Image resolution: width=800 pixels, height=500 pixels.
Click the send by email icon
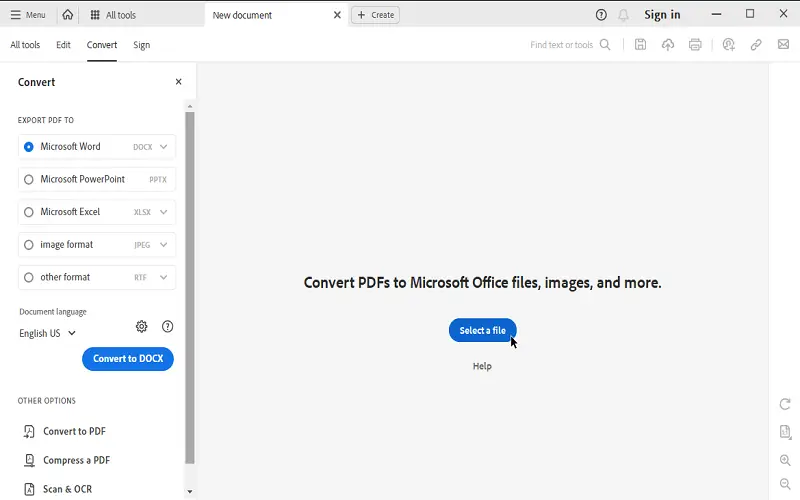coord(783,44)
